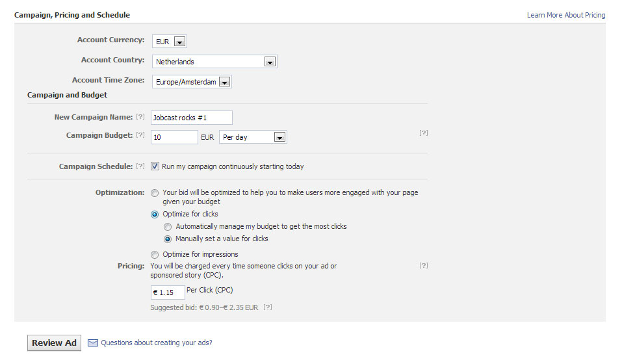Click envelope icon near ad questions link

coord(92,343)
